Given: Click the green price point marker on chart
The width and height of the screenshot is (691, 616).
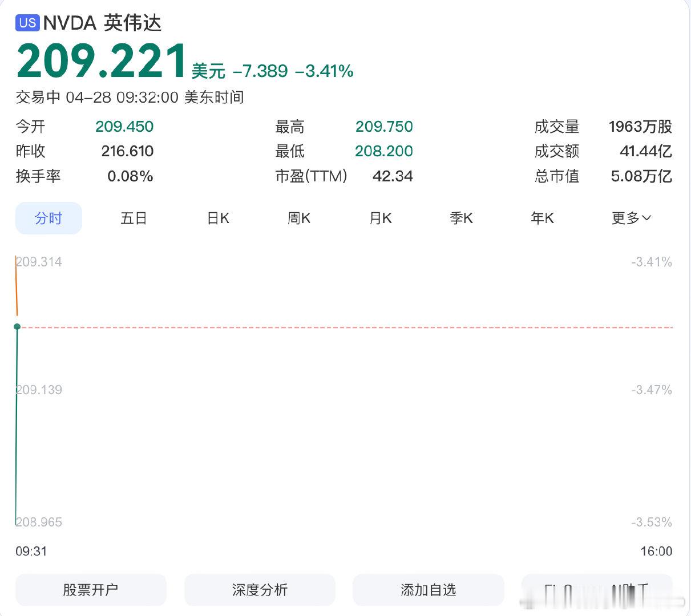Looking at the screenshot, I should [17, 327].
